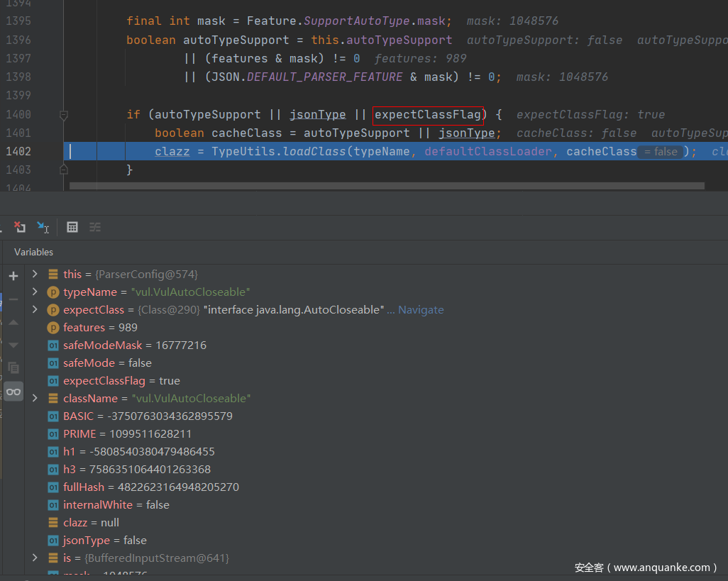Click the parameter icon beside typeName
728x581 pixels.
[x=53, y=292]
